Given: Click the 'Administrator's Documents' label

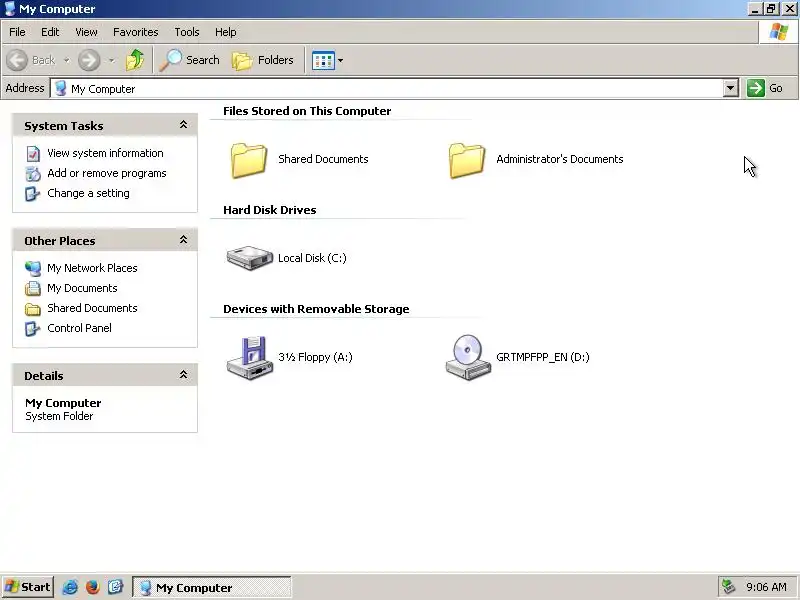Looking at the screenshot, I should point(560,159).
